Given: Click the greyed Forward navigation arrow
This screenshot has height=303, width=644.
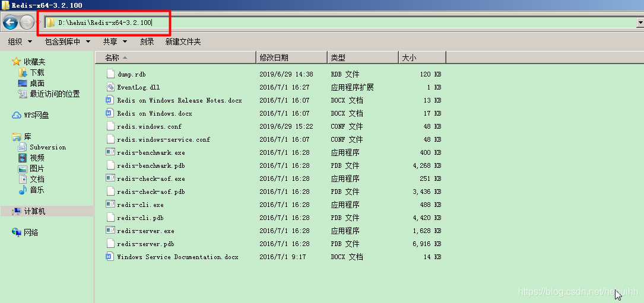Looking at the screenshot, I should click(x=27, y=22).
